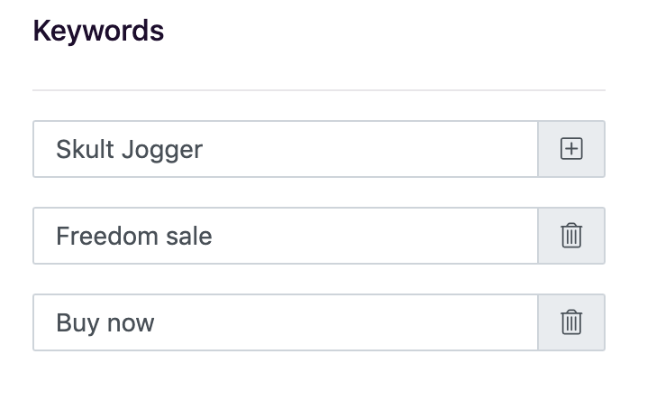The width and height of the screenshot is (648, 419).
Task: Hit the bin icon in the Buy now row
Action: pyautogui.click(x=571, y=322)
